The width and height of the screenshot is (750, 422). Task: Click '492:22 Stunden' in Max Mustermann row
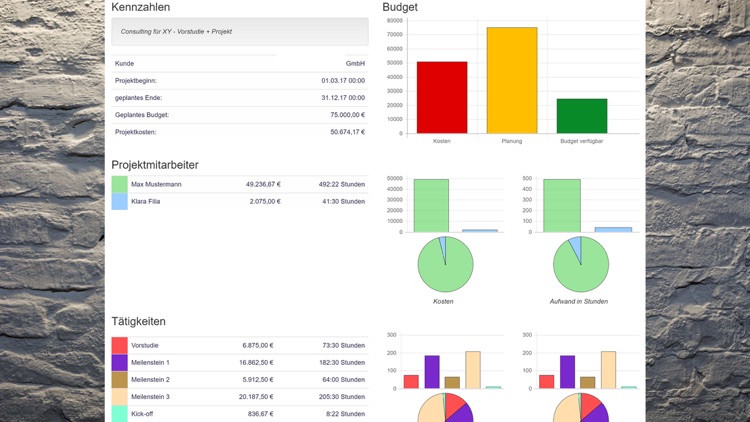point(342,184)
